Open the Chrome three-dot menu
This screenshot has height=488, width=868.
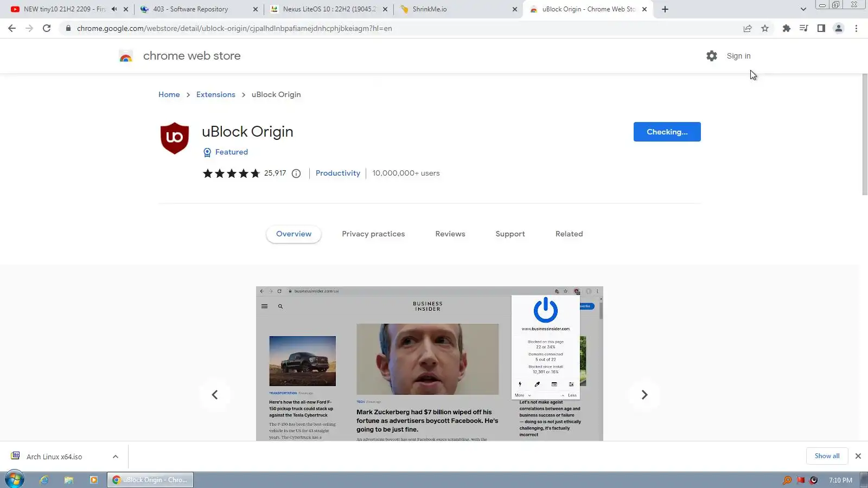856,28
